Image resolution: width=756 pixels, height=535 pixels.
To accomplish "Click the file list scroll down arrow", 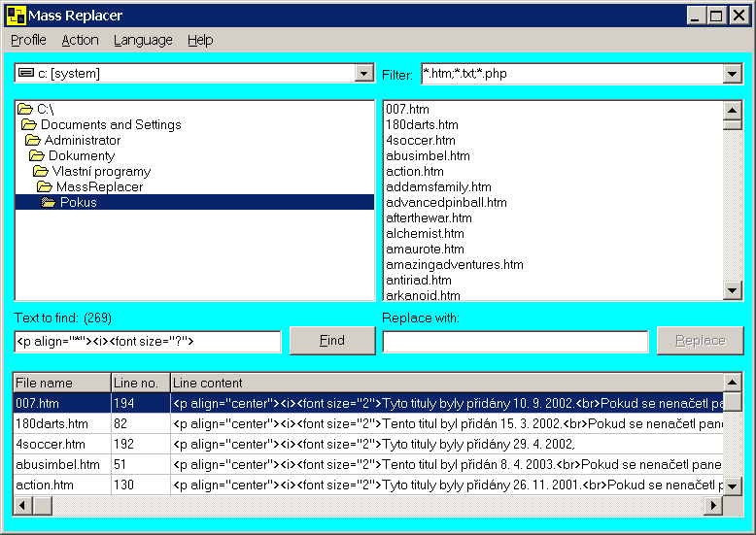I will pyautogui.click(x=733, y=290).
